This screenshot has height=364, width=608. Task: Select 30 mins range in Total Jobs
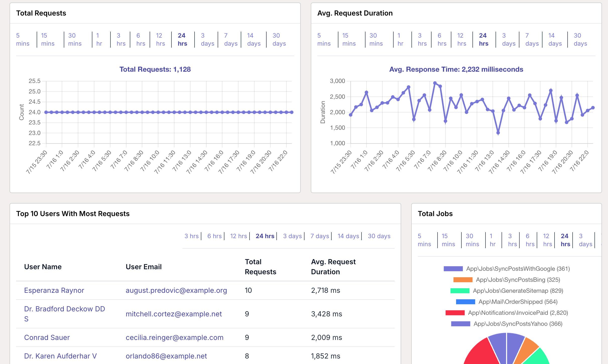point(472,240)
